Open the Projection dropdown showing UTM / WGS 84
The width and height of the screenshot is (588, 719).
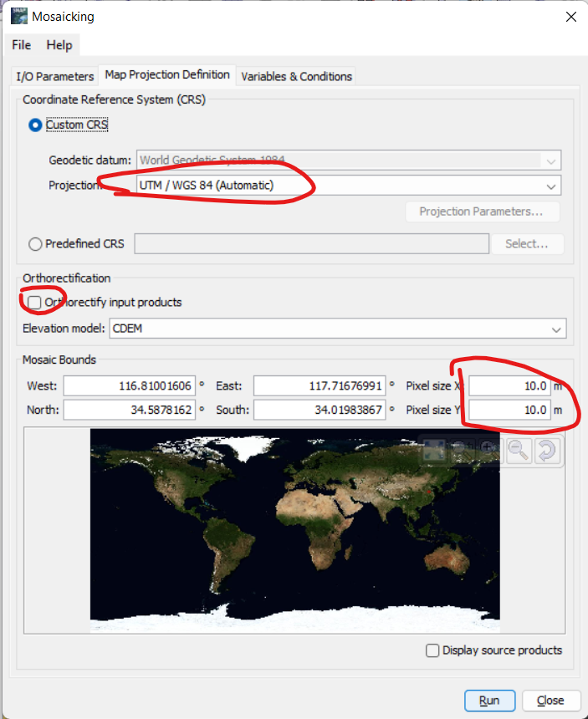tap(349, 186)
